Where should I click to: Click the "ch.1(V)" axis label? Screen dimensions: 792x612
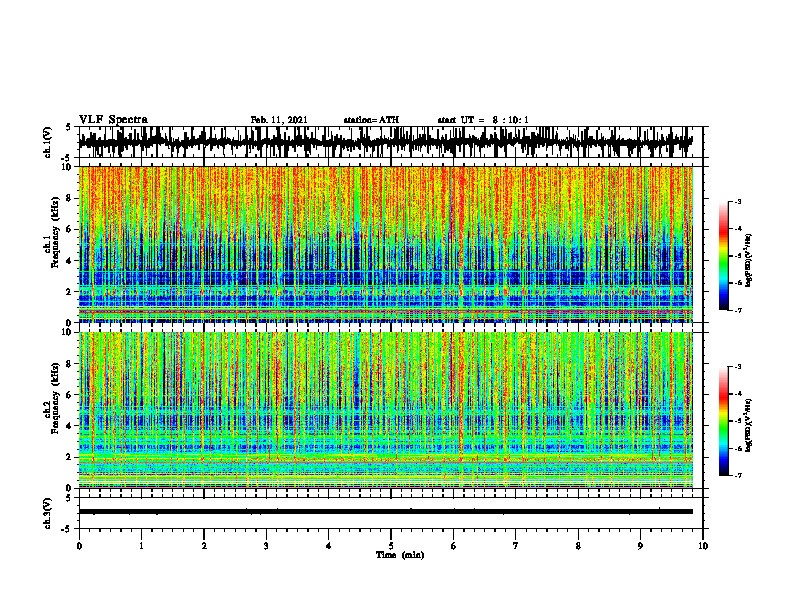pyautogui.click(x=48, y=142)
